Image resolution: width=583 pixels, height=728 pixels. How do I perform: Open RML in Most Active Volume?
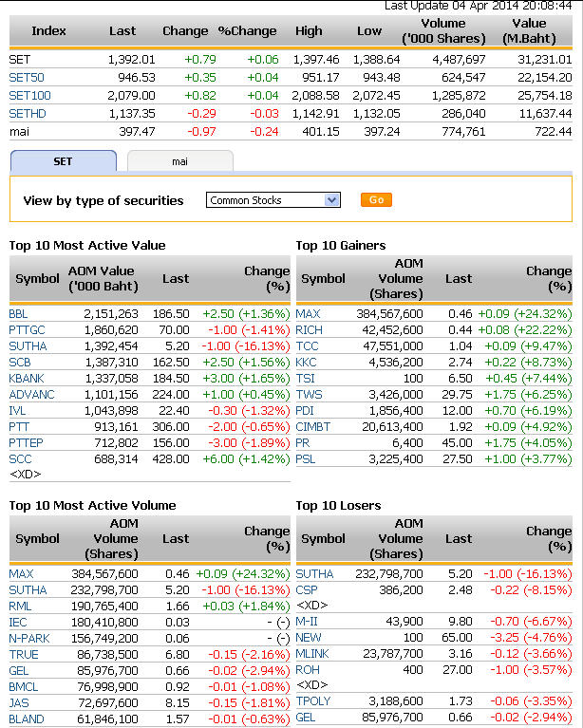click(20, 606)
